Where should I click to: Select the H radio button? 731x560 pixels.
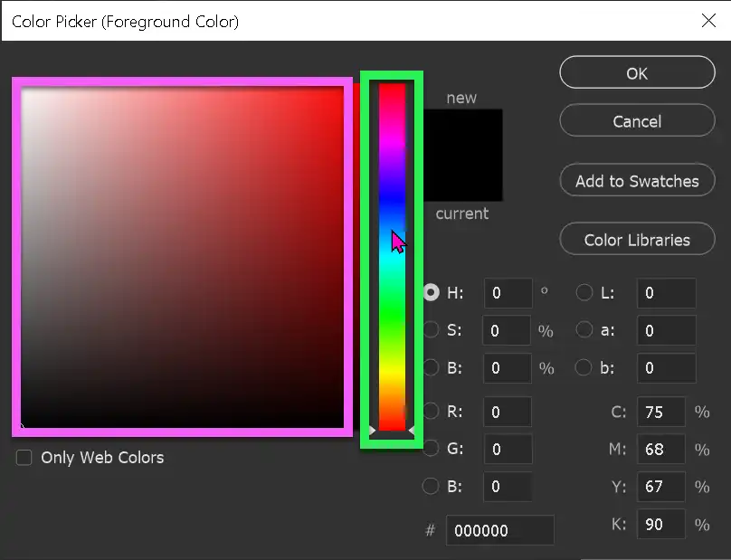point(431,292)
